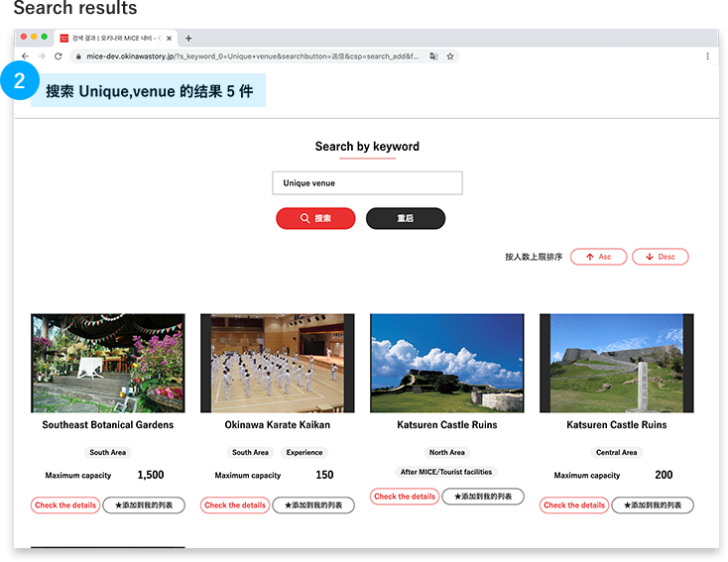This screenshot has height=562, width=728.
Task: Click the Southeast Botanical Gardens title
Action: (108, 425)
